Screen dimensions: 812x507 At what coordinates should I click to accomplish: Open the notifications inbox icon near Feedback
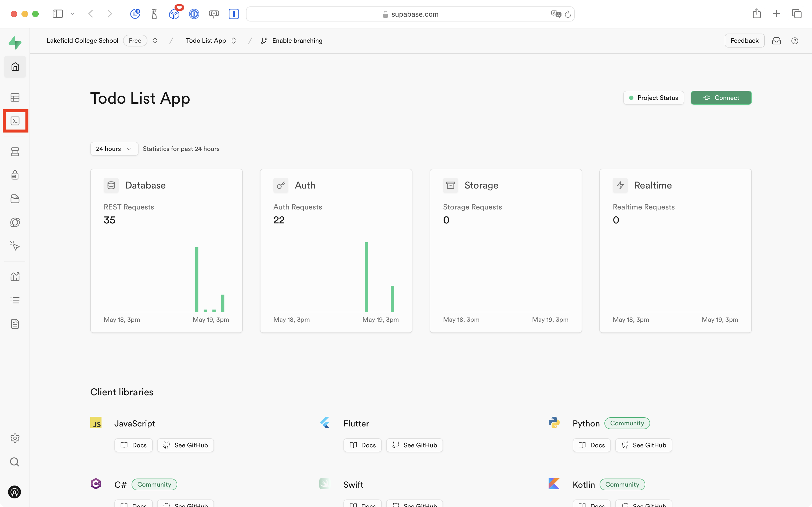[x=777, y=41]
